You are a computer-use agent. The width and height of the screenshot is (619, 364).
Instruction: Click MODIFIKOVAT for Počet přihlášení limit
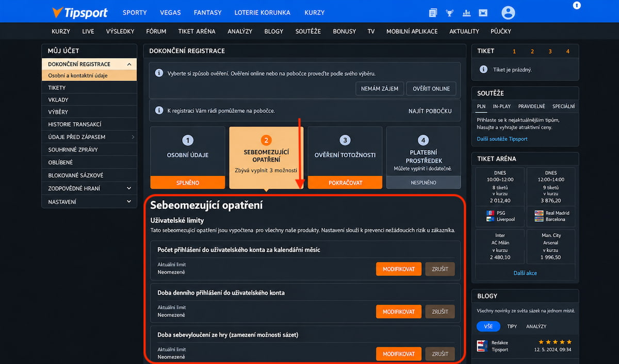pos(399,269)
